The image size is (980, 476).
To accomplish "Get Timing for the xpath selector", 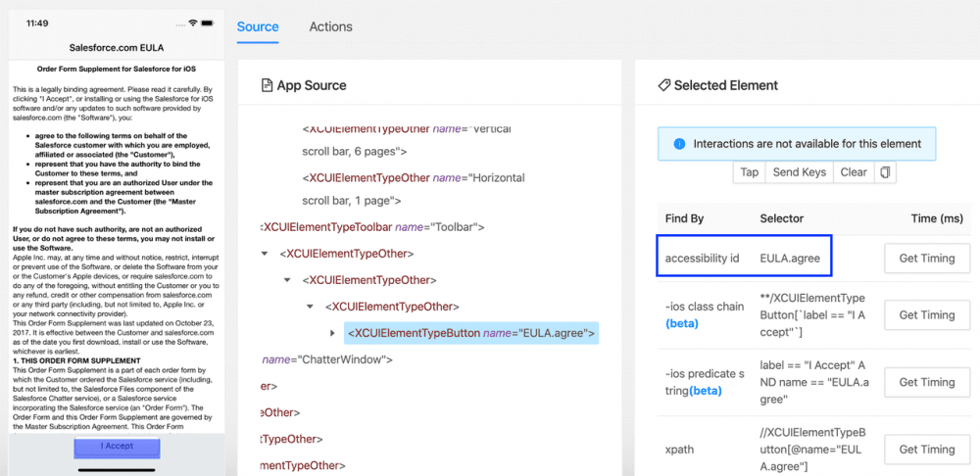I will [926, 450].
